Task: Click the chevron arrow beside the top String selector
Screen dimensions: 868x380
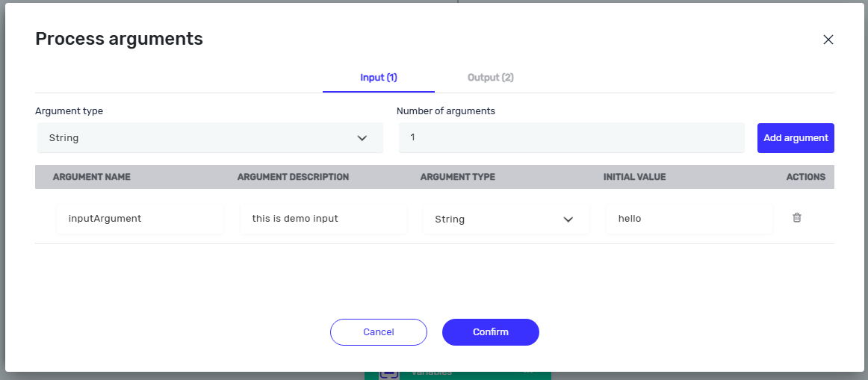Action: (362, 137)
